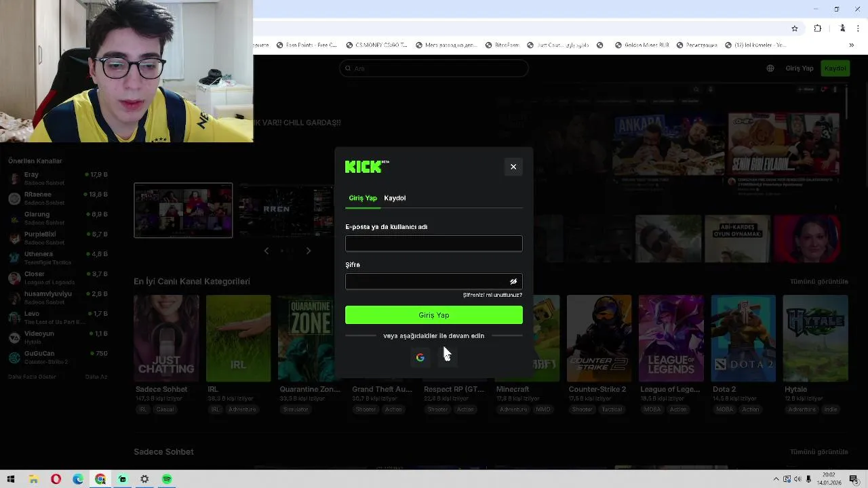The width and height of the screenshot is (868, 488).
Task: Click the E-posta ya da kullanıcı adı field
Action: [434, 243]
